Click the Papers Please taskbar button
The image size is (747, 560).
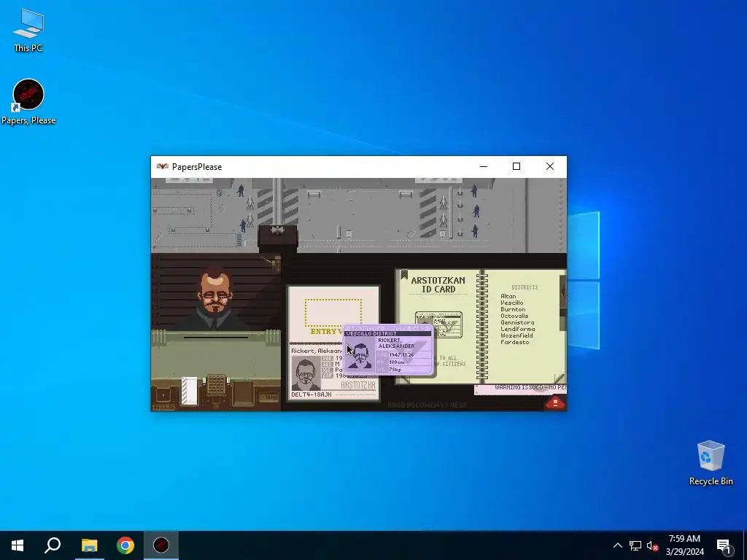[x=161, y=545]
